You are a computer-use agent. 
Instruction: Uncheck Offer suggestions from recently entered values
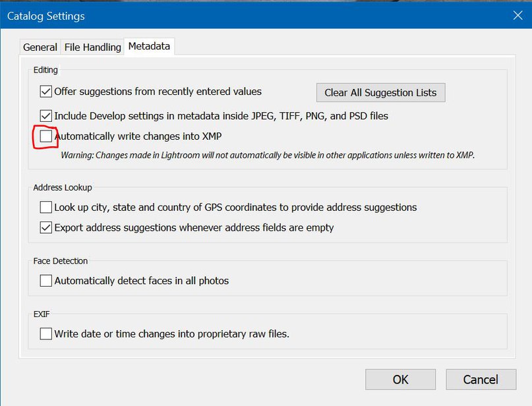click(x=46, y=92)
